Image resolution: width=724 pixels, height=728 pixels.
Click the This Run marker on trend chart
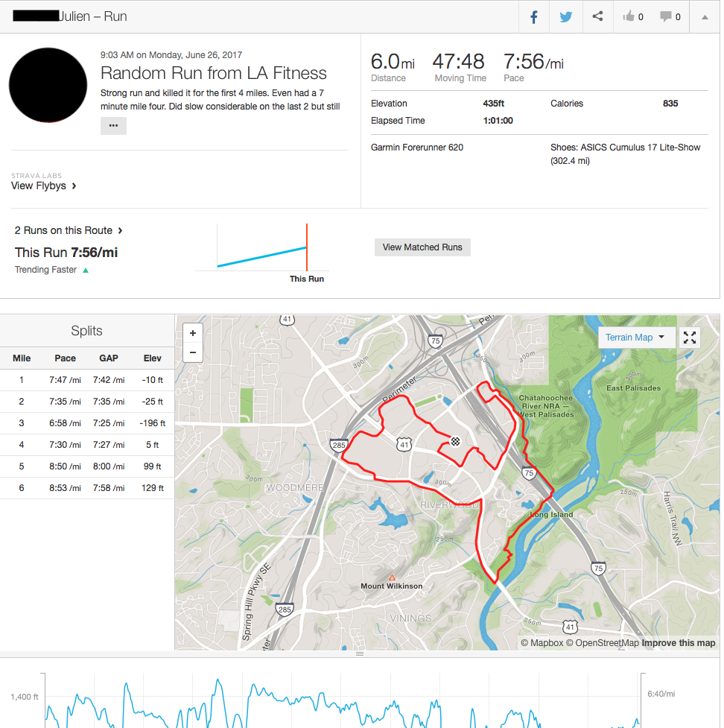[306, 248]
